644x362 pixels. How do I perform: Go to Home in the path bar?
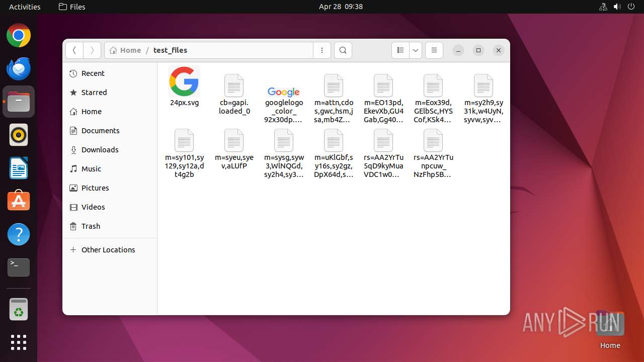tap(125, 50)
